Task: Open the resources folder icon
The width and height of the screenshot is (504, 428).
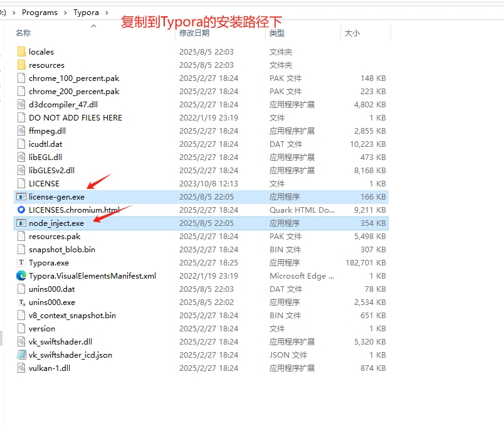Action: 21,65
